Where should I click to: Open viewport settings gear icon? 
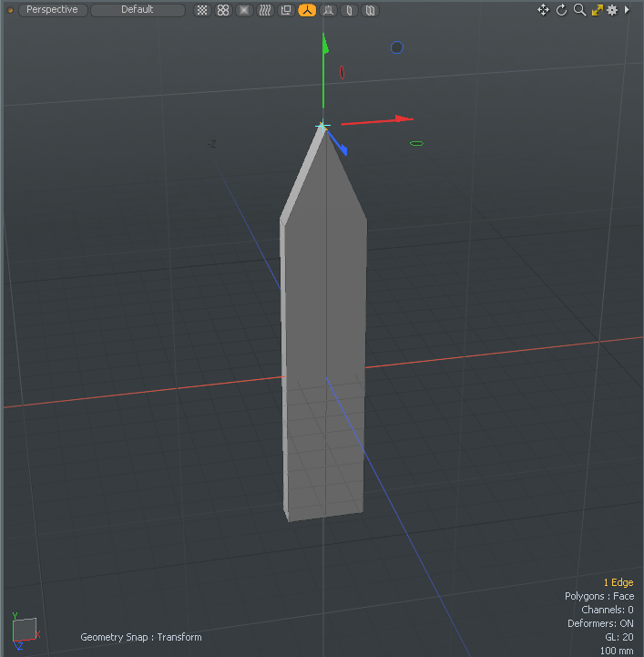point(612,10)
